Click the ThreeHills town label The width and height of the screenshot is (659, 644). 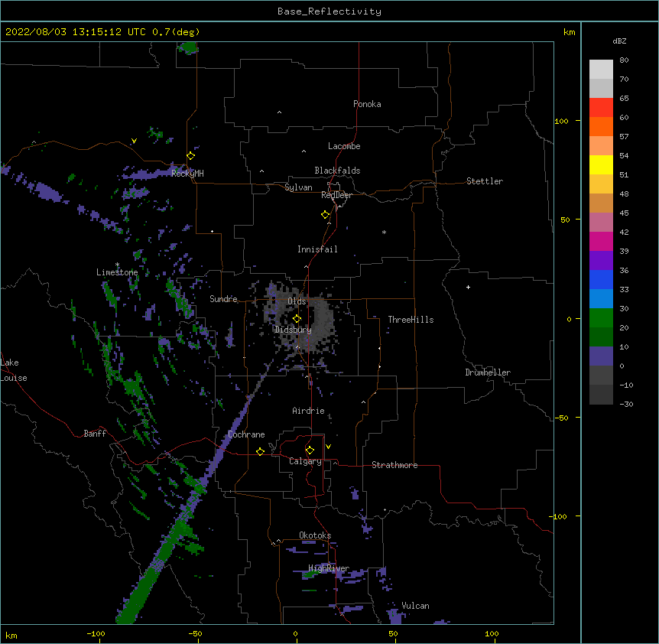click(411, 320)
